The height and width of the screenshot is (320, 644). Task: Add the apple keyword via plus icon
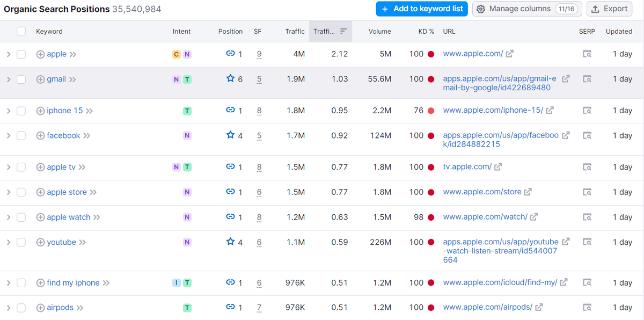(x=40, y=54)
